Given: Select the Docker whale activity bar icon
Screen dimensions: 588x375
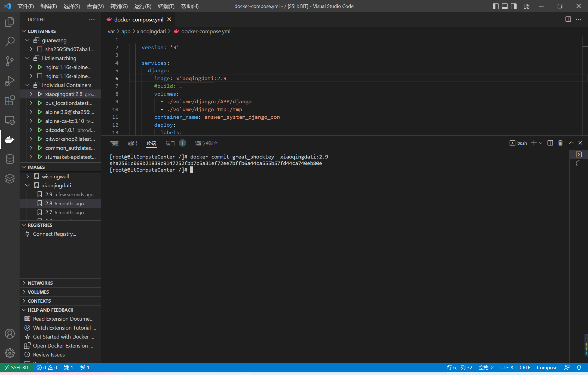Looking at the screenshot, I should click(10, 140).
